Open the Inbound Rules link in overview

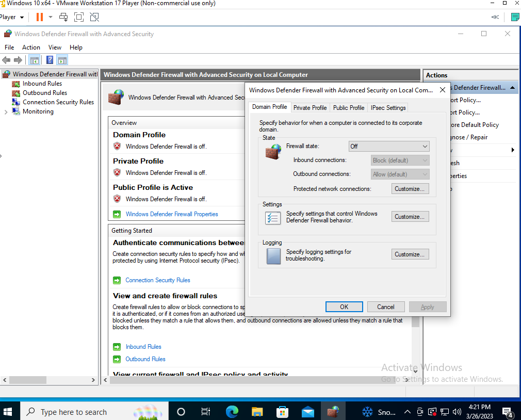tap(143, 347)
